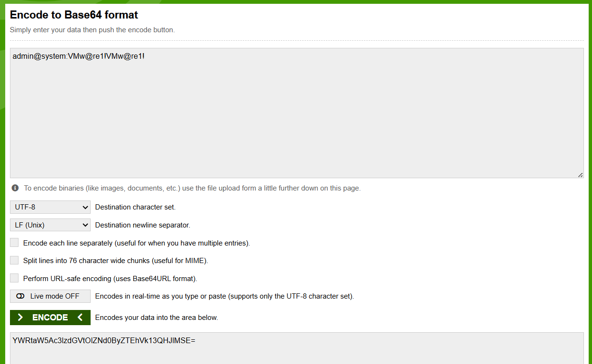This screenshot has width=592, height=364.
Task: Click the Live mode switch icon
Action: coord(20,296)
